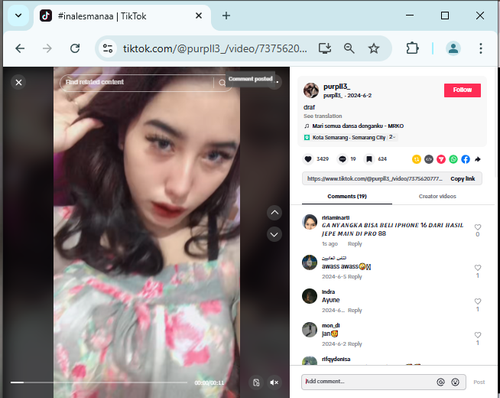Screen dimensions: 500x398
Task: Open emoji picker in comment box
Action: [455, 382]
